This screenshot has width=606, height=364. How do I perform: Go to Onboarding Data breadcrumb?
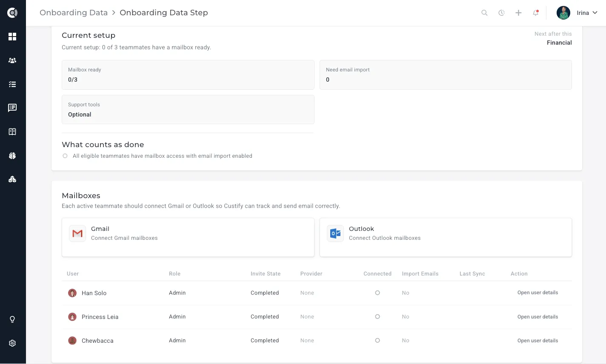click(74, 13)
